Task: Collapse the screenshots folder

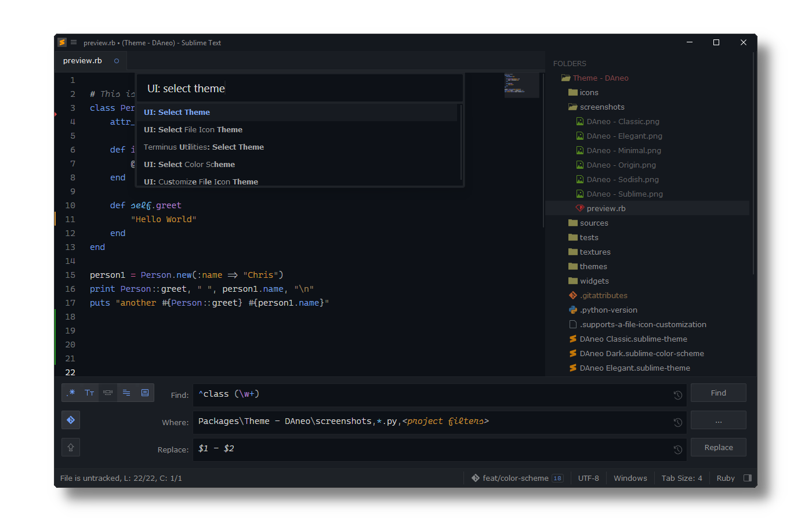Action: click(573, 107)
